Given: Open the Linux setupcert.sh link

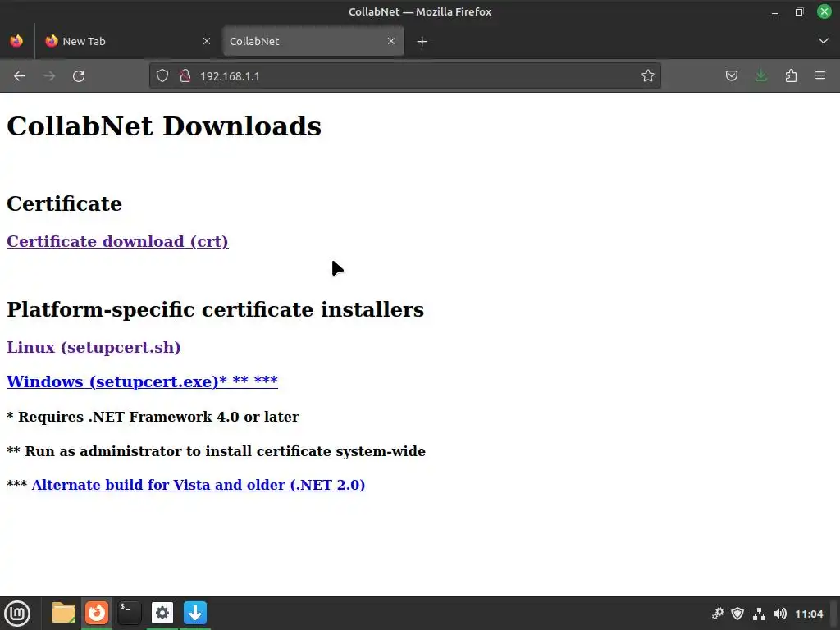Looking at the screenshot, I should 94,348.
